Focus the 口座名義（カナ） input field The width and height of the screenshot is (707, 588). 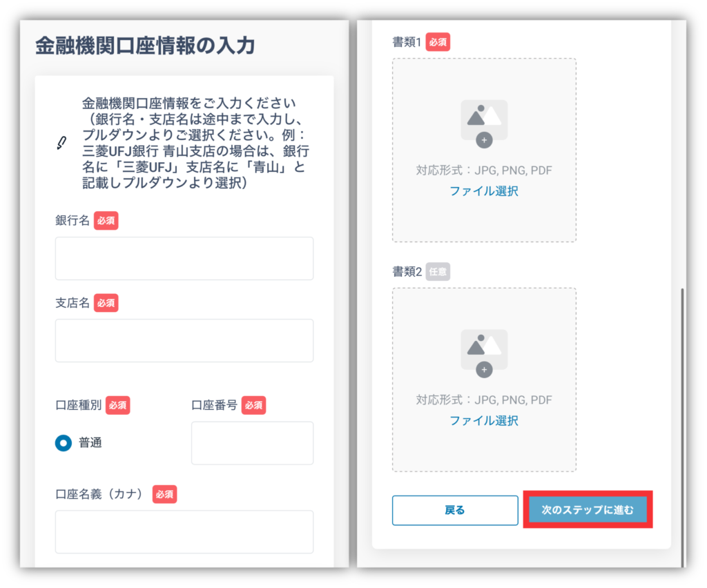[184, 531]
